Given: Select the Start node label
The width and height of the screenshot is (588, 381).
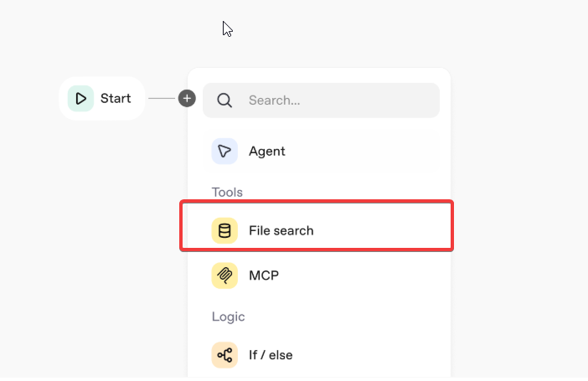Looking at the screenshot, I should pos(116,99).
